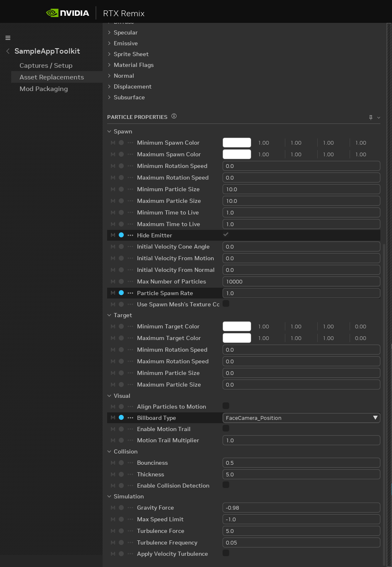The height and width of the screenshot is (567, 392).
Task: Enable the Enable Collision Detection checkbox
Action: (x=226, y=485)
